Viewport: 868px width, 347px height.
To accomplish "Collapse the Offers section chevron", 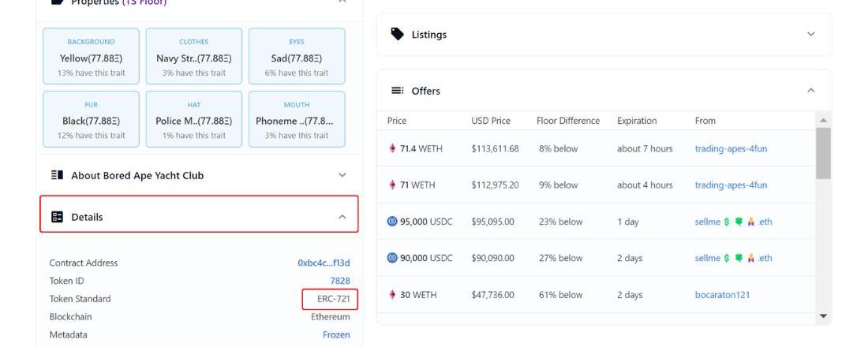I will [810, 91].
